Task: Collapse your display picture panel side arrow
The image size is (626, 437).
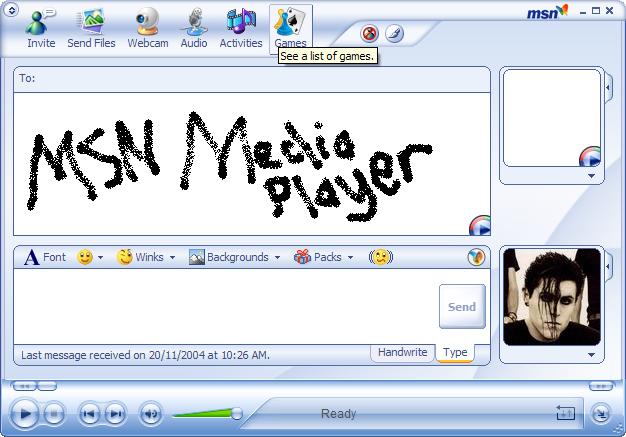Action: point(608,266)
